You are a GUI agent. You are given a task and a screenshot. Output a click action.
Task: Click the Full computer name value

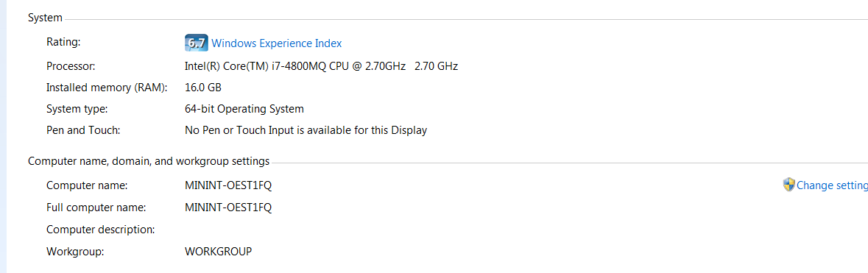pos(228,208)
